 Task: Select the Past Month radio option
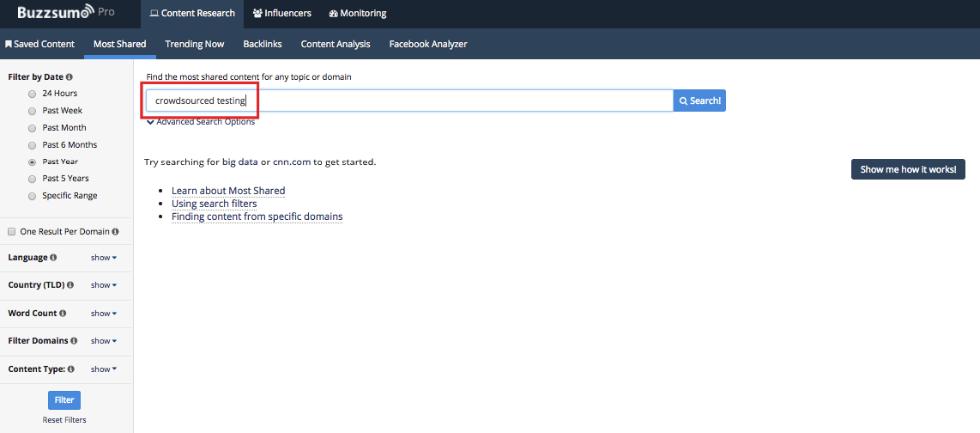33,128
